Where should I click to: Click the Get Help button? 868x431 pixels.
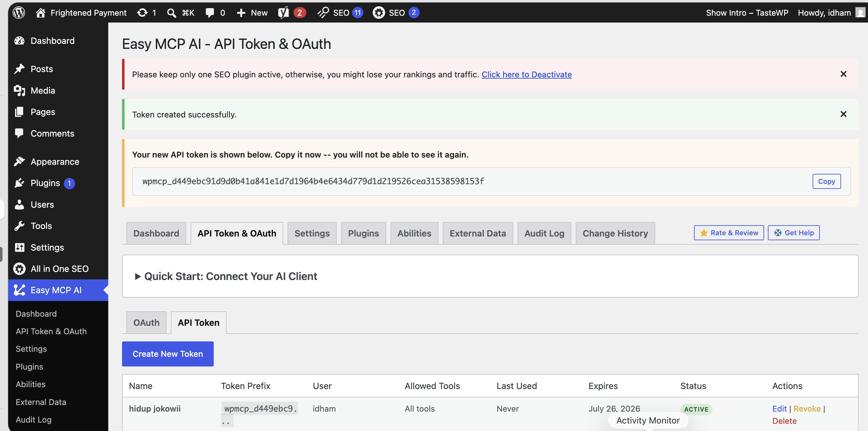pos(794,233)
